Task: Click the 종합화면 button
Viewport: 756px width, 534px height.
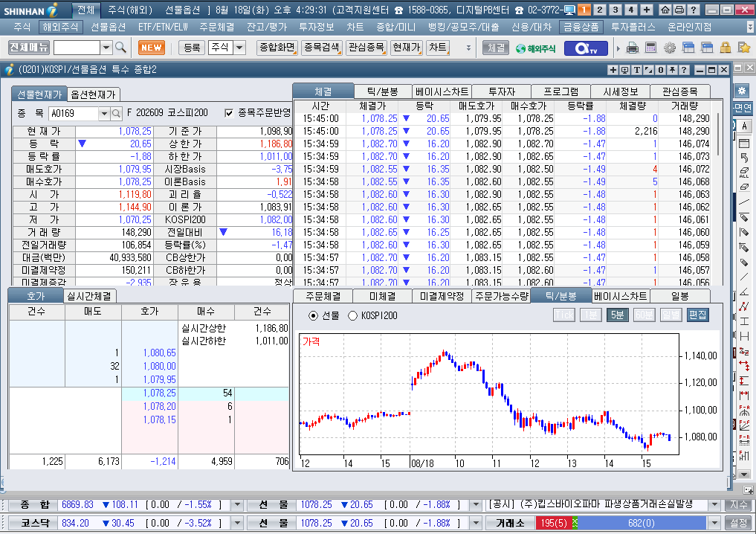Action: tap(277, 48)
